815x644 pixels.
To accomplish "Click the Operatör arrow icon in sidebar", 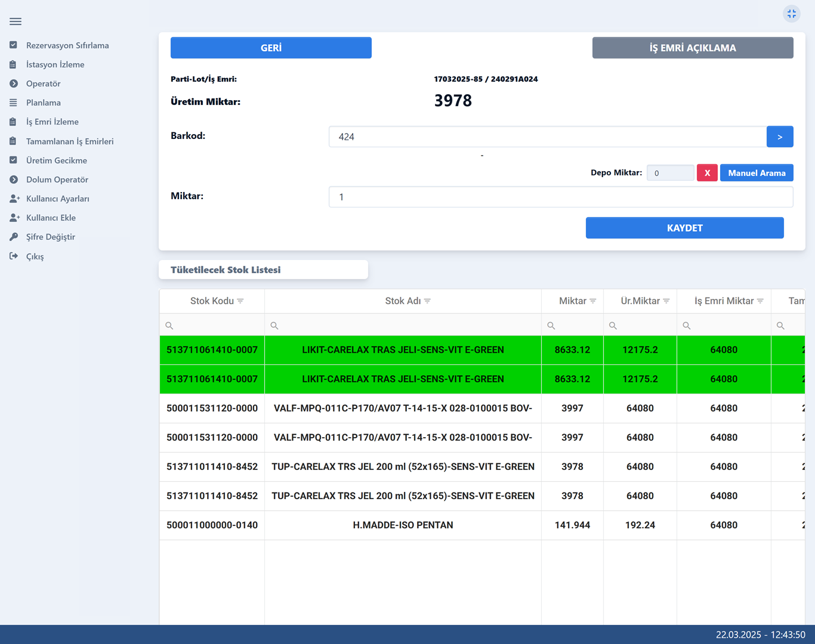I will 14,83.
